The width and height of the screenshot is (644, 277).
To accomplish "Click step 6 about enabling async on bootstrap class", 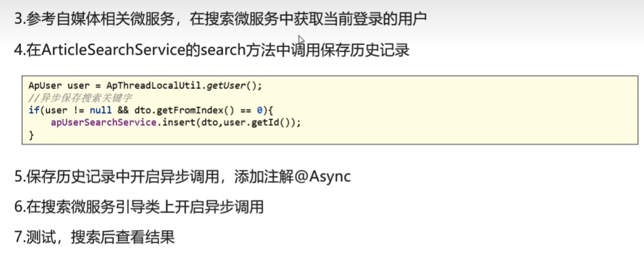I will [x=139, y=207].
